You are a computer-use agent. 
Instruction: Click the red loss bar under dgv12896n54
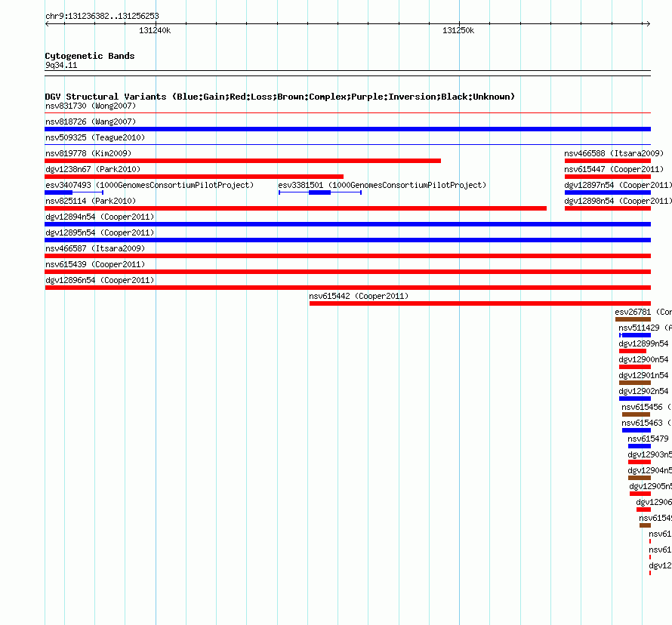point(347,288)
